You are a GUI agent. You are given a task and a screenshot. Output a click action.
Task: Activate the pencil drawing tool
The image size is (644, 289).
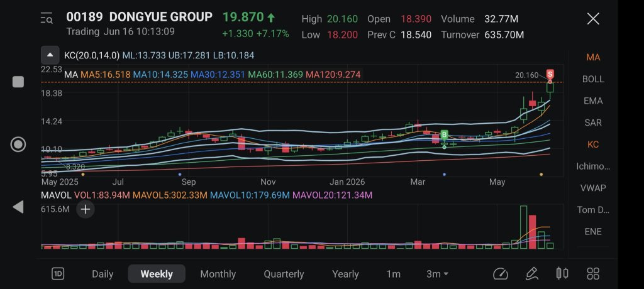point(531,274)
